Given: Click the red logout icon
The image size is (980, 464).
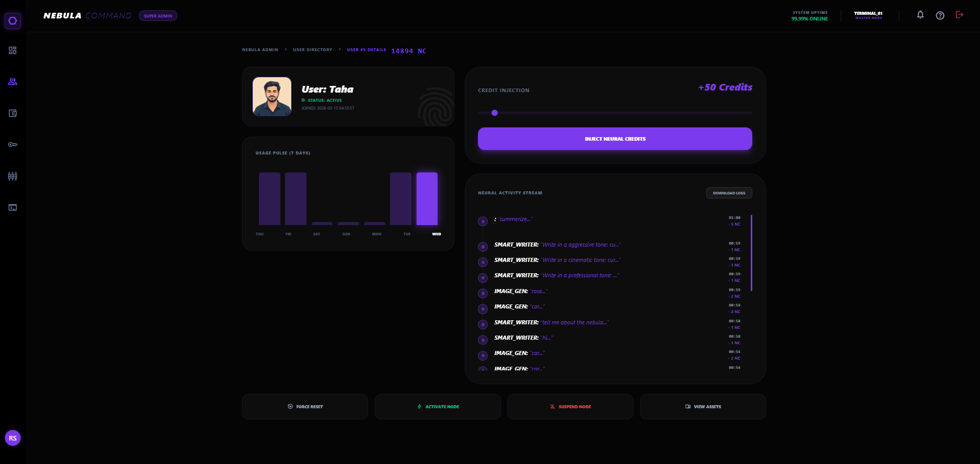Looking at the screenshot, I should point(960,15).
